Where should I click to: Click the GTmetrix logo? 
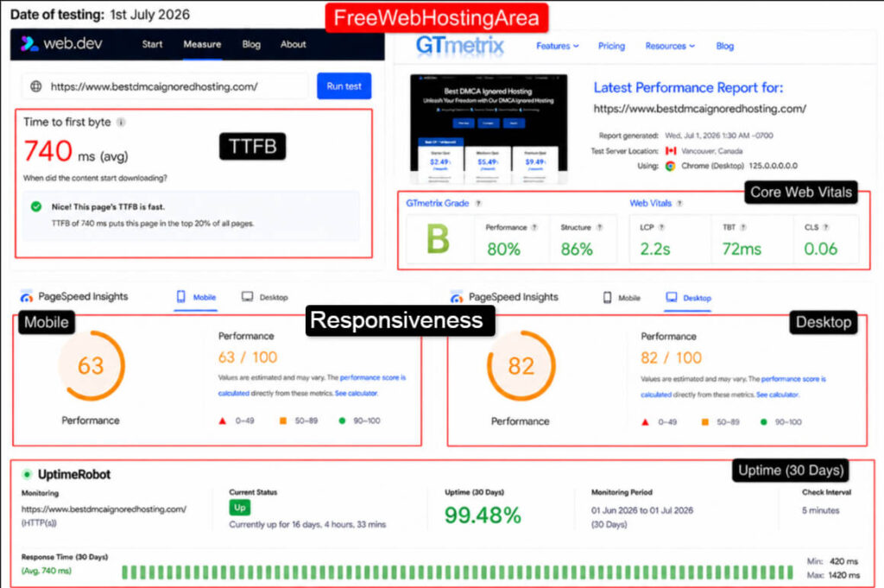coord(459,45)
